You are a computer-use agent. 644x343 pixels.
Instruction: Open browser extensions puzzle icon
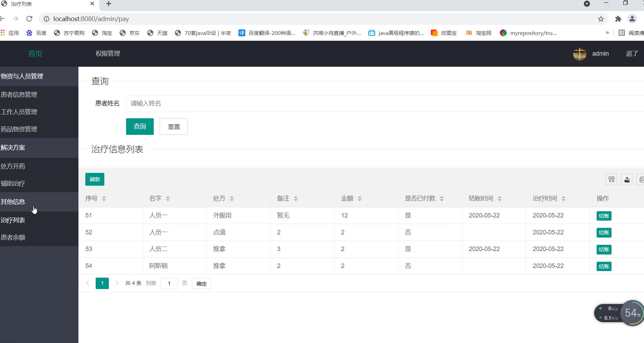pyautogui.click(x=618, y=19)
